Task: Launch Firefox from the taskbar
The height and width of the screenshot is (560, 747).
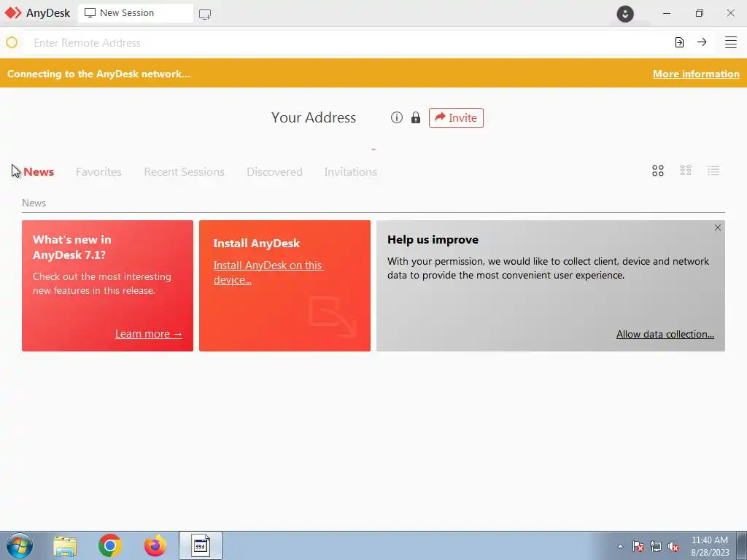Action: tap(155, 545)
